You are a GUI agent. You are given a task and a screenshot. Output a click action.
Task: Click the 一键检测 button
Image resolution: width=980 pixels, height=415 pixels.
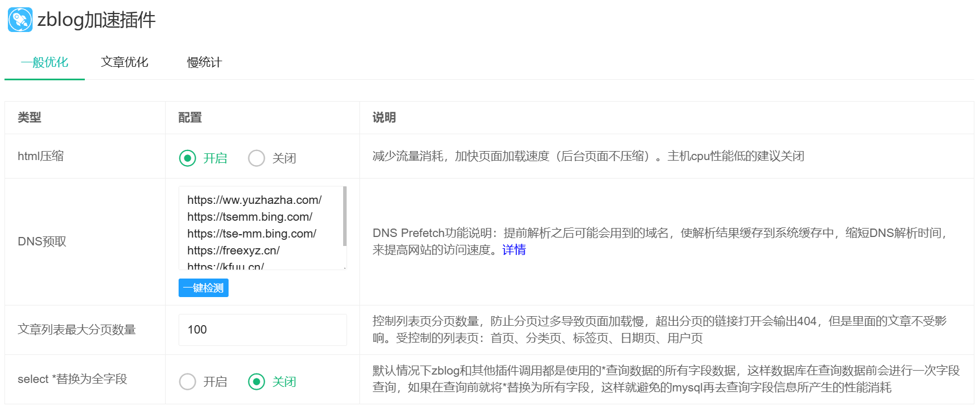[x=203, y=288]
